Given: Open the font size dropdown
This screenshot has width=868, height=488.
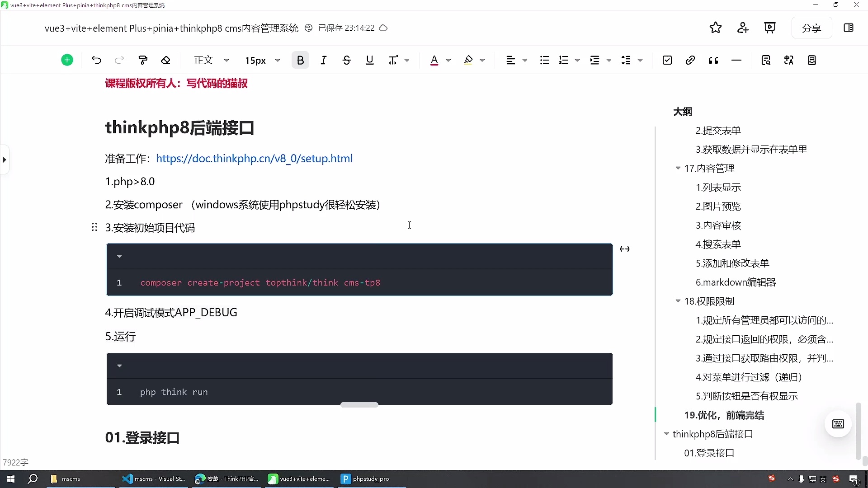Looking at the screenshot, I should click(262, 60).
